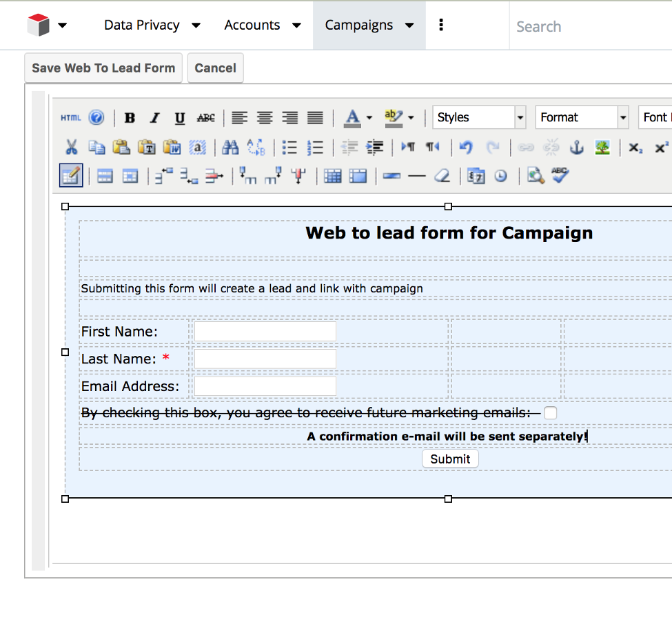This screenshot has height=620, width=672.
Task: Insert an anchor using the anchor icon
Action: (x=576, y=147)
